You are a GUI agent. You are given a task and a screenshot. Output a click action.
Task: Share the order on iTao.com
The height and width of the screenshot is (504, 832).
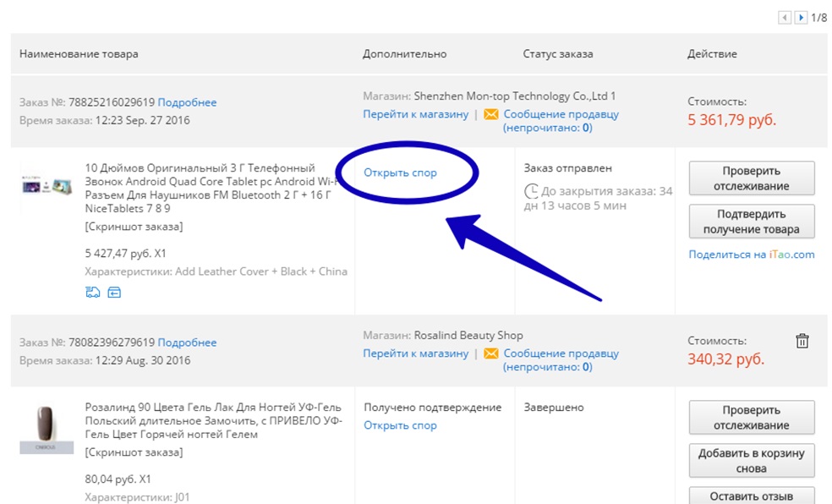click(752, 255)
